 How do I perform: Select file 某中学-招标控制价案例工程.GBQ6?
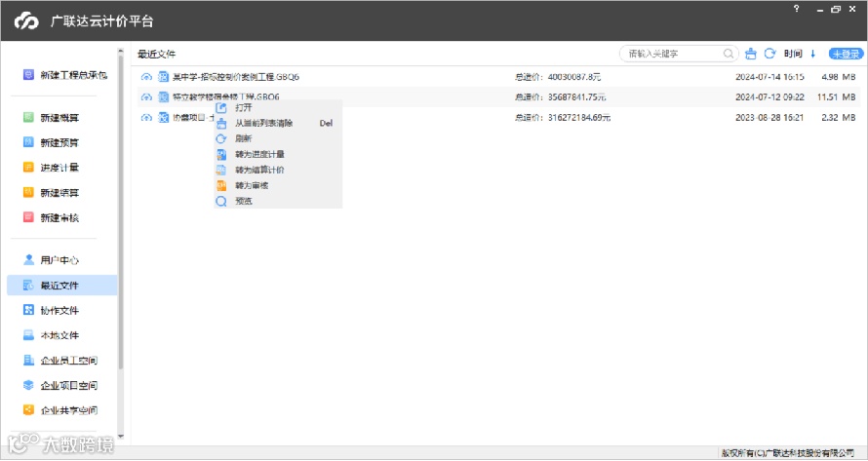point(236,77)
